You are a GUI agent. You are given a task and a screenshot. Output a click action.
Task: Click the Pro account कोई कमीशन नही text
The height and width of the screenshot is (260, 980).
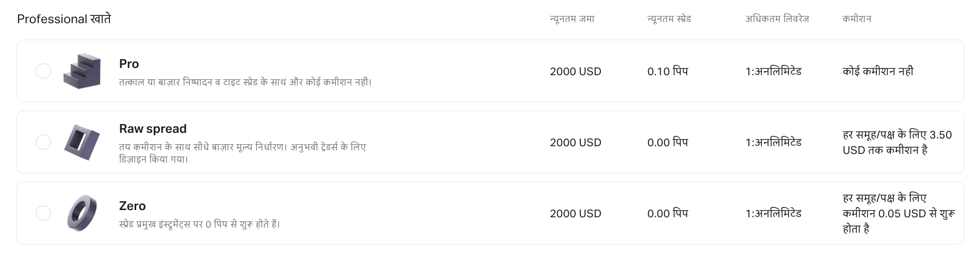tap(878, 71)
